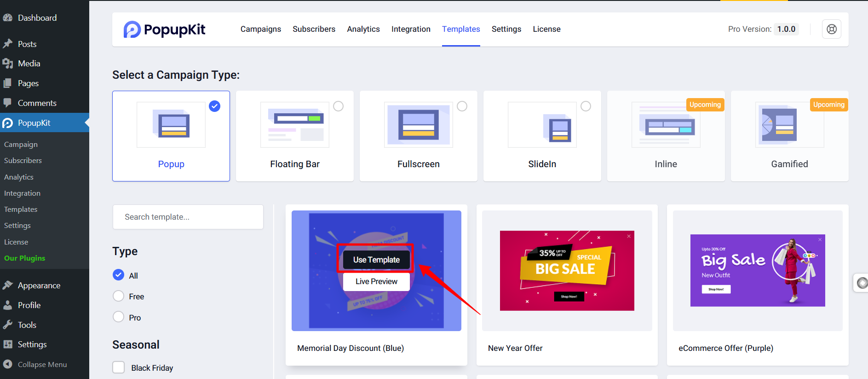Select the Floating Bar radio button
This screenshot has width=868, height=379.
(339, 106)
